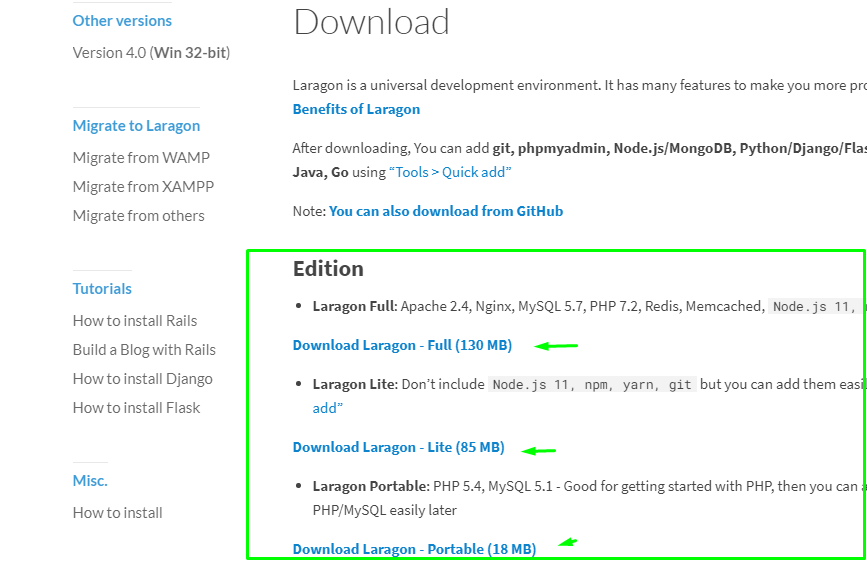The width and height of the screenshot is (867, 567).
Task: Download Laragon Portable (18 MB)
Action: point(414,549)
